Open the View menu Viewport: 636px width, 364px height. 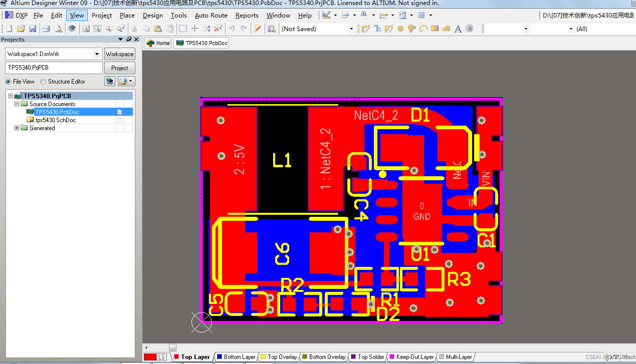coord(76,15)
